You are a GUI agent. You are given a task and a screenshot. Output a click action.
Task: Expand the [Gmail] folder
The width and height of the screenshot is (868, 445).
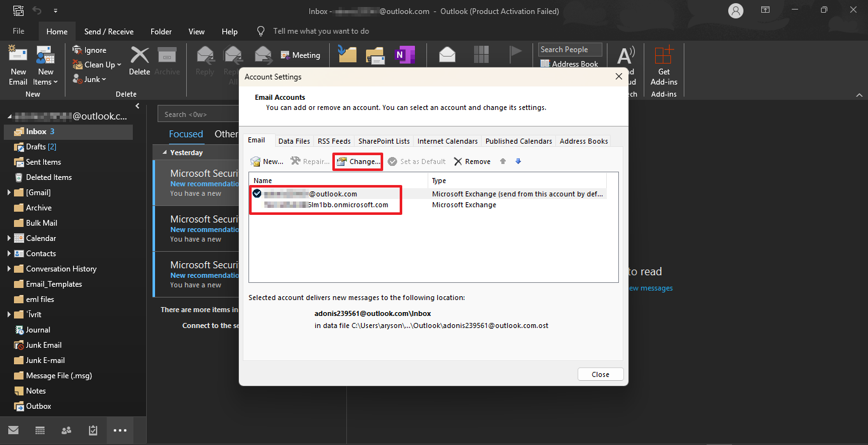point(9,193)
